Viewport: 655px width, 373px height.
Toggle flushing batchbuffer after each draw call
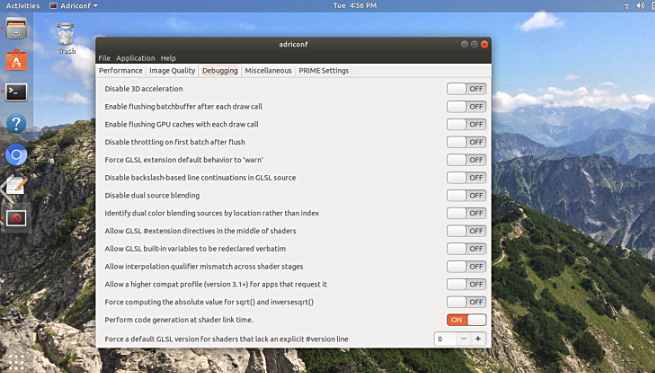click(x=466, y=107)
